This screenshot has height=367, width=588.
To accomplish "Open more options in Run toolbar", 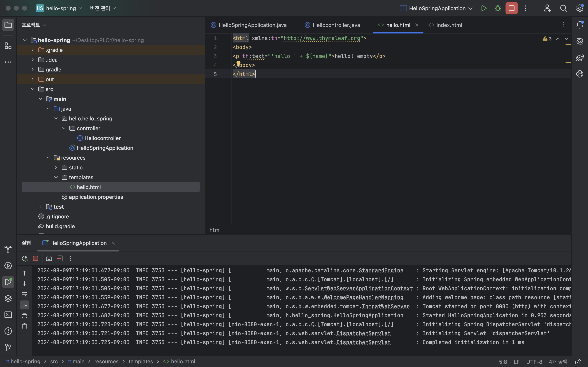I will [70, 258].
